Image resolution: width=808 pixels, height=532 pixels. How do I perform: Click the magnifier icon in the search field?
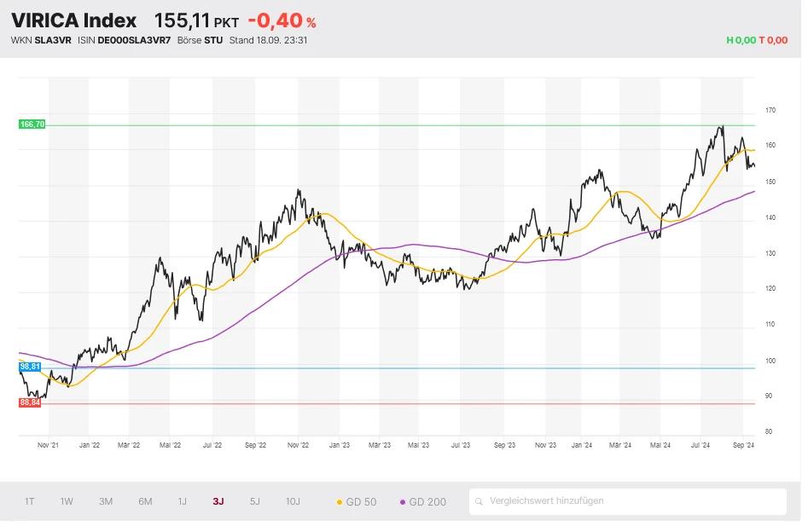(480, 501)
